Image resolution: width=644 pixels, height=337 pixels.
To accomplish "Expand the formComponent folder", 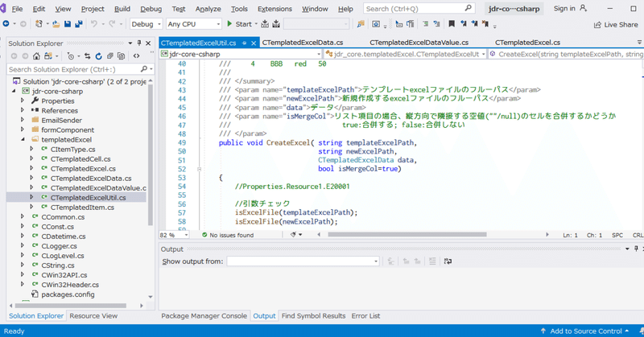I will click(x=23, y=129).
